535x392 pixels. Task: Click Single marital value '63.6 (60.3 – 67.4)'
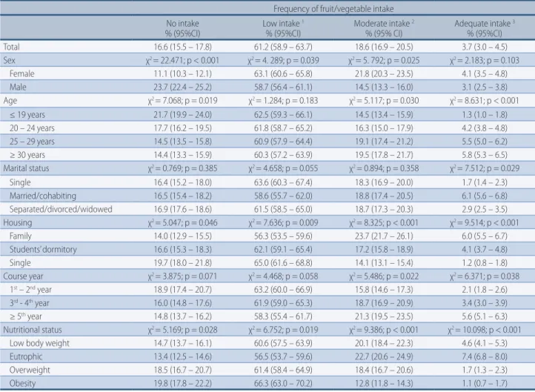pyautogui.click(x=283, y=182)
